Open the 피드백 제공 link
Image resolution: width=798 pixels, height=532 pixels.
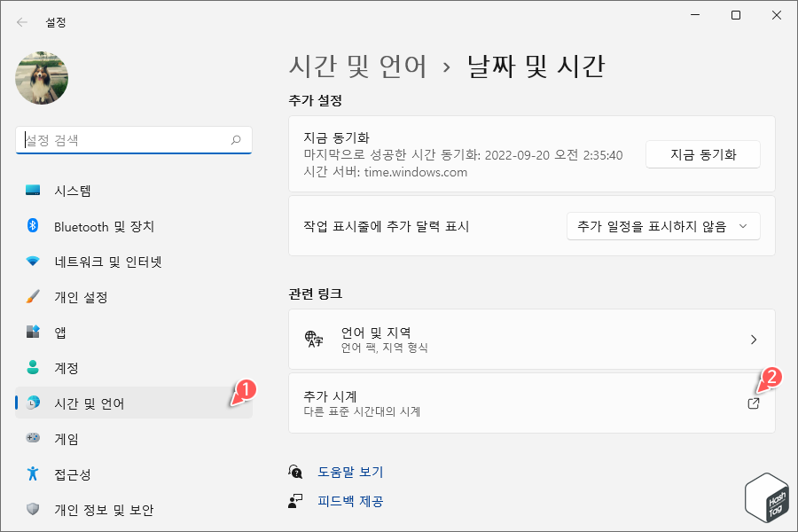point(351,501)
